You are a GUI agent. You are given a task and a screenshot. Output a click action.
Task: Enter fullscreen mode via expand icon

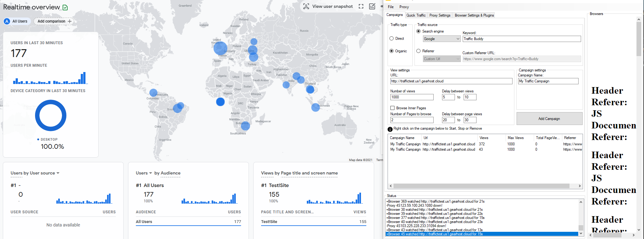(x=361, y=6)
